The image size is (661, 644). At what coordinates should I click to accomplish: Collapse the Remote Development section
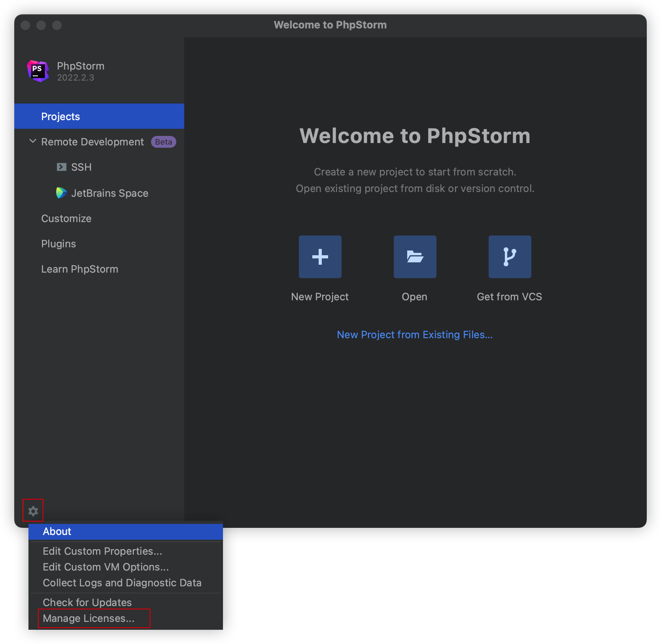[x=33, y=141]
